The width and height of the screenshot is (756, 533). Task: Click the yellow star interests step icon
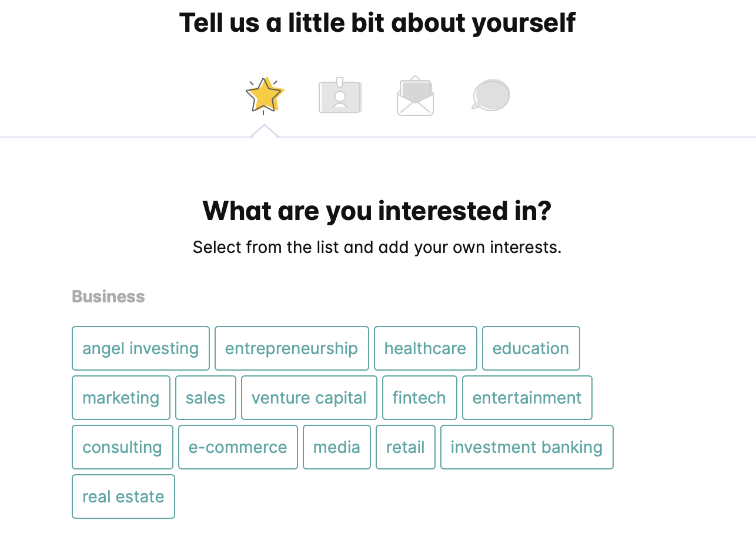tap(264, 95)
